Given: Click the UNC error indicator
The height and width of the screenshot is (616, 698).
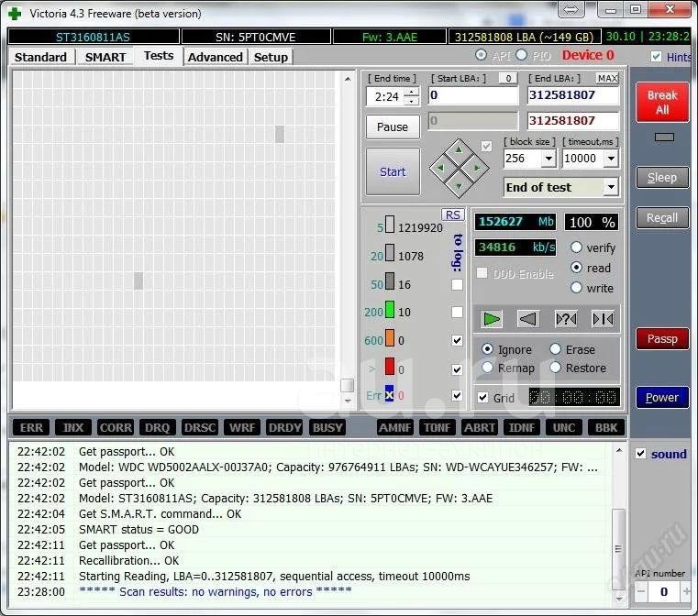Looking at the screenshot, I should tap(563, 427).
